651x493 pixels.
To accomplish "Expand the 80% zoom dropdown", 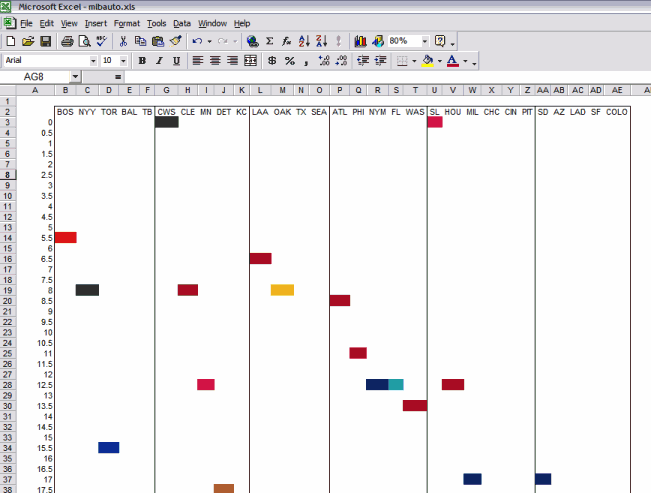I will tap(424, 41).
